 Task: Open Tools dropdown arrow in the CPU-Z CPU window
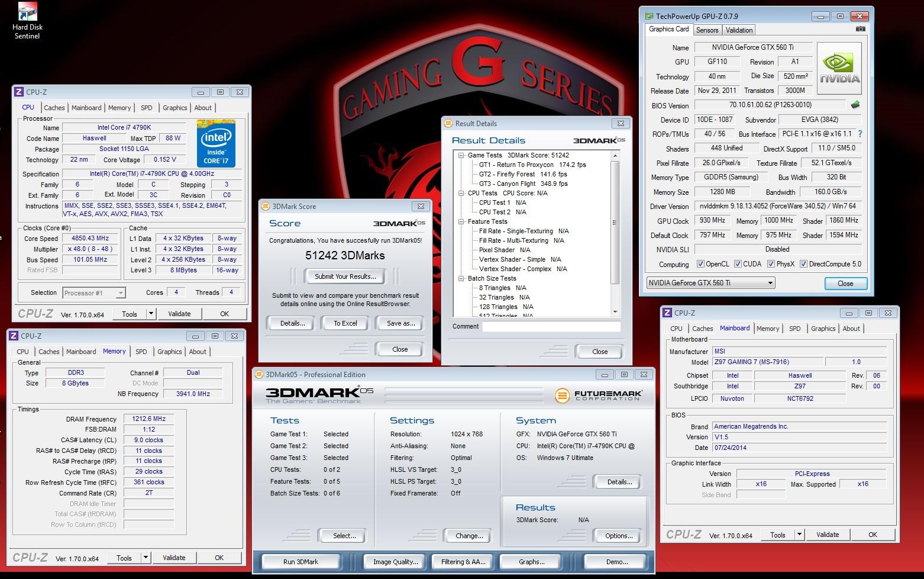pyautogui.click(x=151, y=314)
